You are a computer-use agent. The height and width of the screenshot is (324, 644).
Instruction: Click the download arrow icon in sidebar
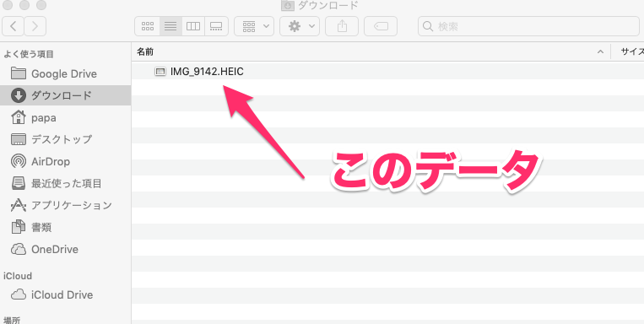tap(18, 95)
